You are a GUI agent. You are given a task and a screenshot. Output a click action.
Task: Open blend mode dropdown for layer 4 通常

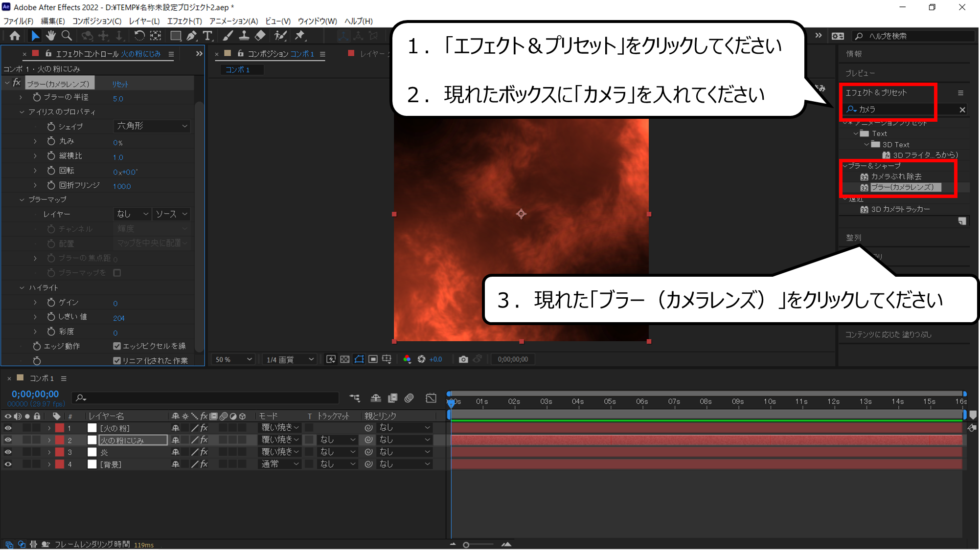point(280,464)
